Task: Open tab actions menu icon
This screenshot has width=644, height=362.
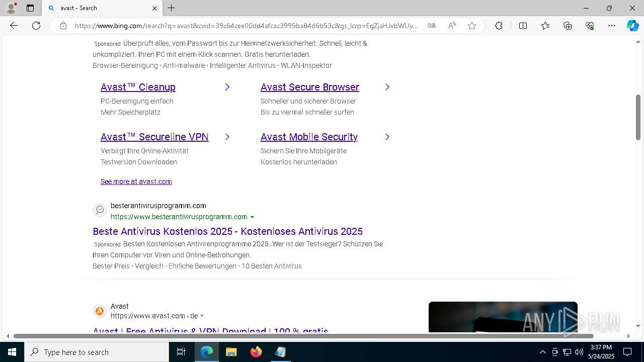Action: click(x=30, y=8)
